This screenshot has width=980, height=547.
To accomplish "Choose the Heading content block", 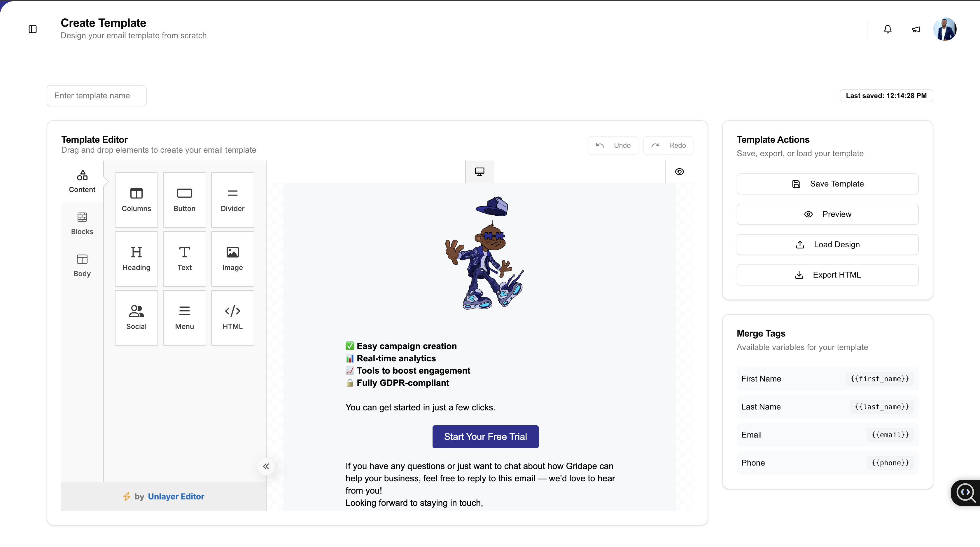I will pyautogui.click(x=136, y=258).
